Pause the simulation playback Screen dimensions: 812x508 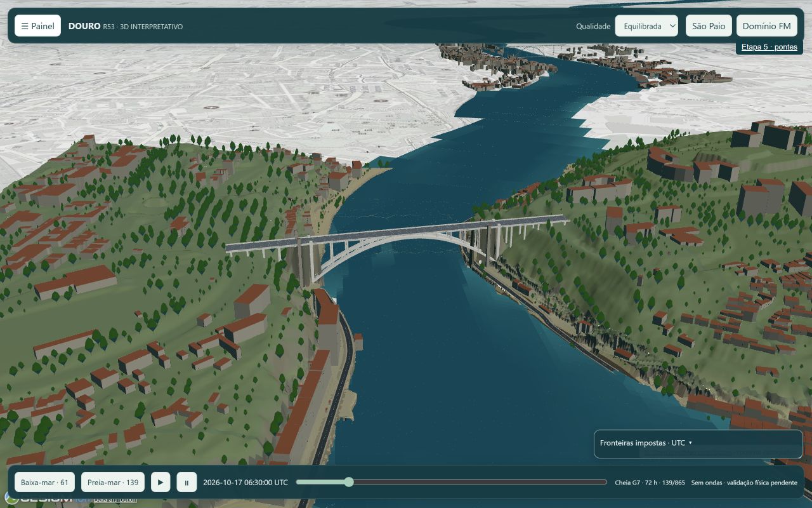pos(187,483)
